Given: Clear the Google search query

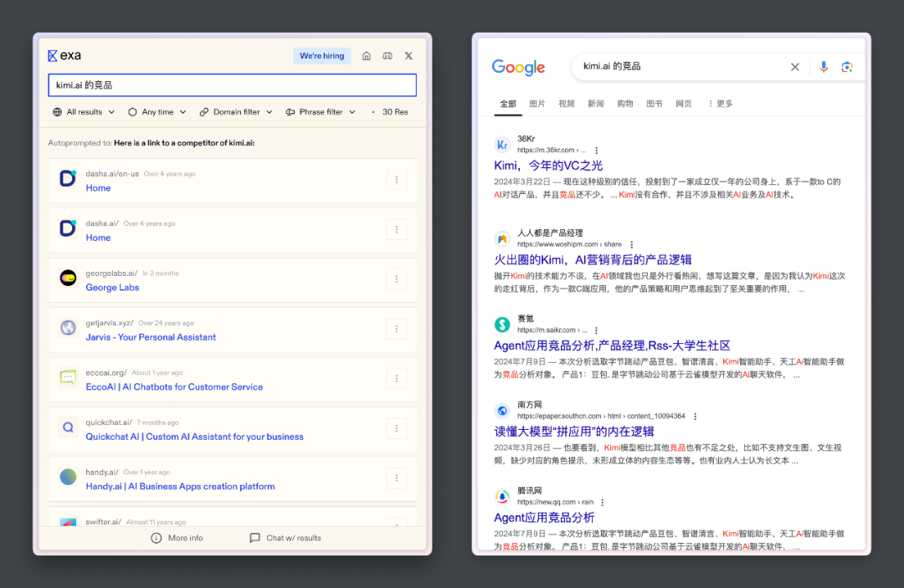Looking at the screenshot, I should 795,67.
